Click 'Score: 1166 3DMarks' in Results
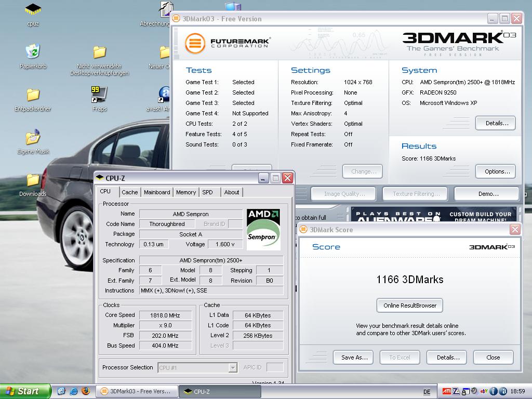Viewport: 532px width, 399px height. point(429,158)
